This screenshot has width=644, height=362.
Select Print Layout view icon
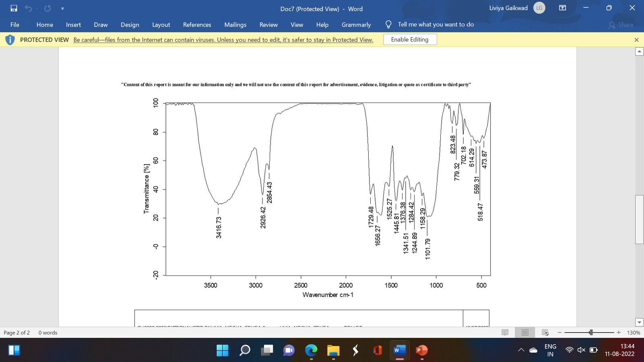tap(525, 332)
